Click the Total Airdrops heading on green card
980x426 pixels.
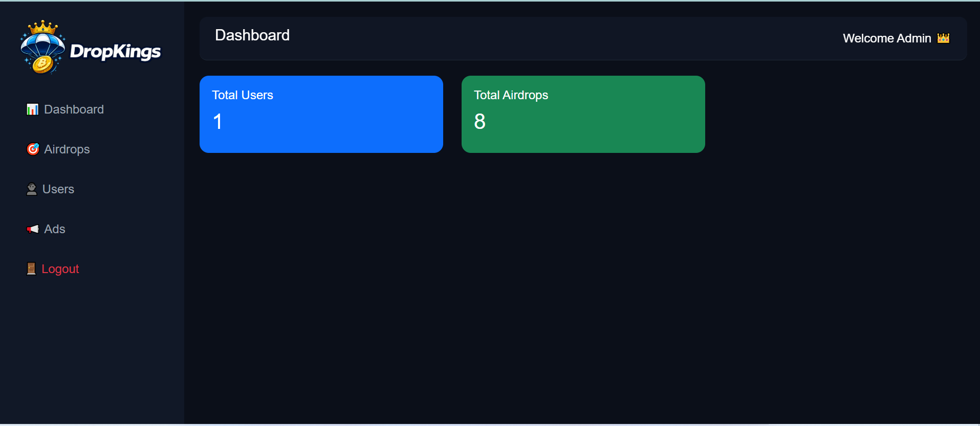tap(511, 95)
